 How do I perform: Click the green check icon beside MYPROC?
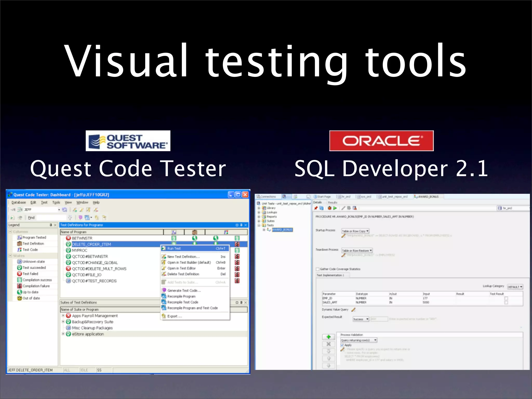pyautogui.click(x=68, y=250)
